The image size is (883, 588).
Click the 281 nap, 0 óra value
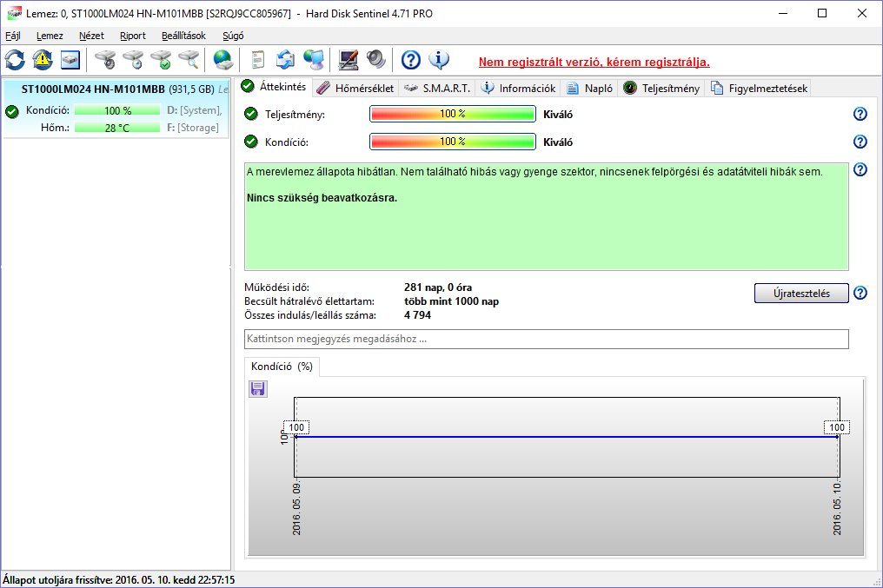[438, 287]
